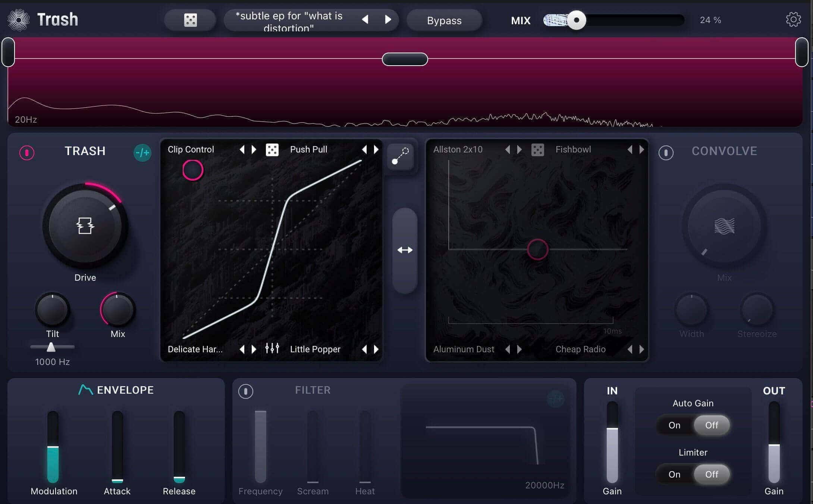Screen dimensions: 813x504
Task: Open the Clip Control algorithm menu
Action: pos(191,149)
